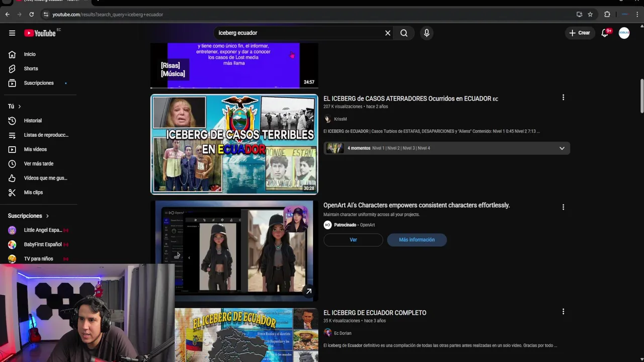Open the notifications bell
Image resolution: width=644 pixels, height=362 pixels.
pyautogui.click(x=606, y=33)
